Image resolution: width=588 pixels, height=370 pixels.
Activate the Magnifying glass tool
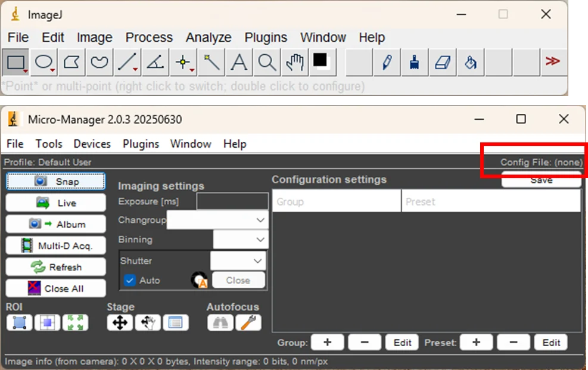tap(267, 62)
